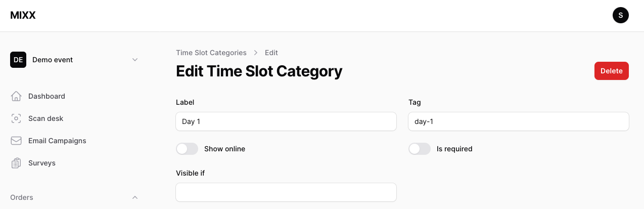Open the user avatar S menu
Viewport: 644px width, 209px height.
[621, 15]
